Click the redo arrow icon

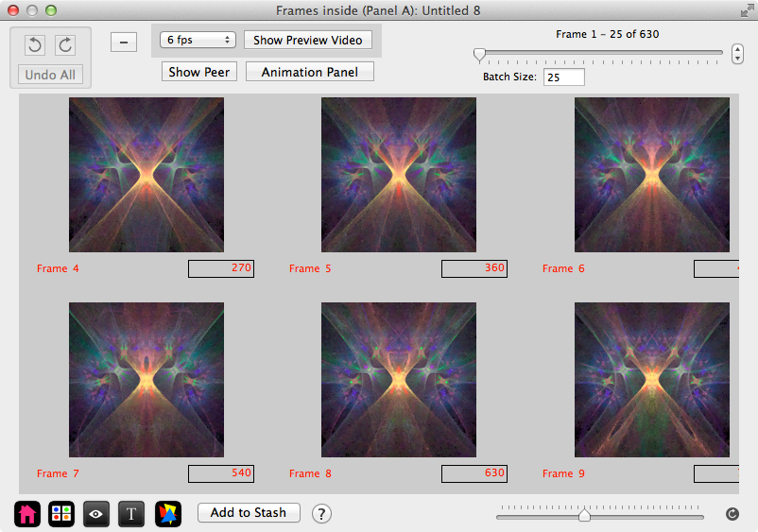click(65, 45)
